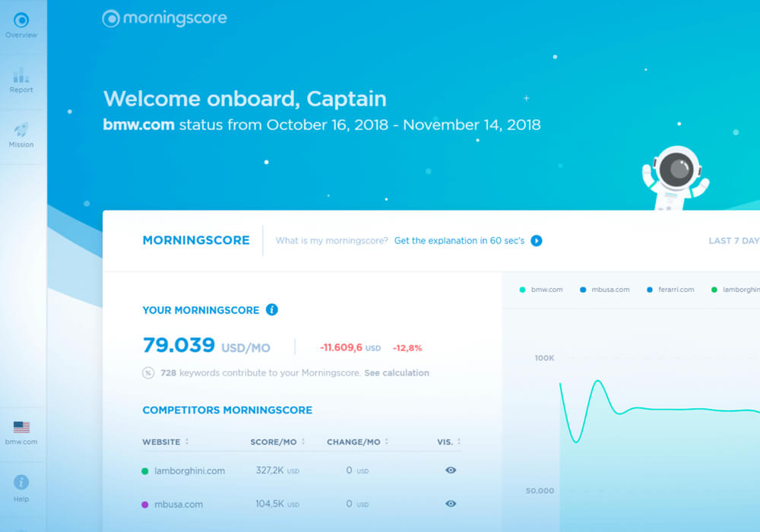Select ferarri.com colored legend dot

pos(649,290)
